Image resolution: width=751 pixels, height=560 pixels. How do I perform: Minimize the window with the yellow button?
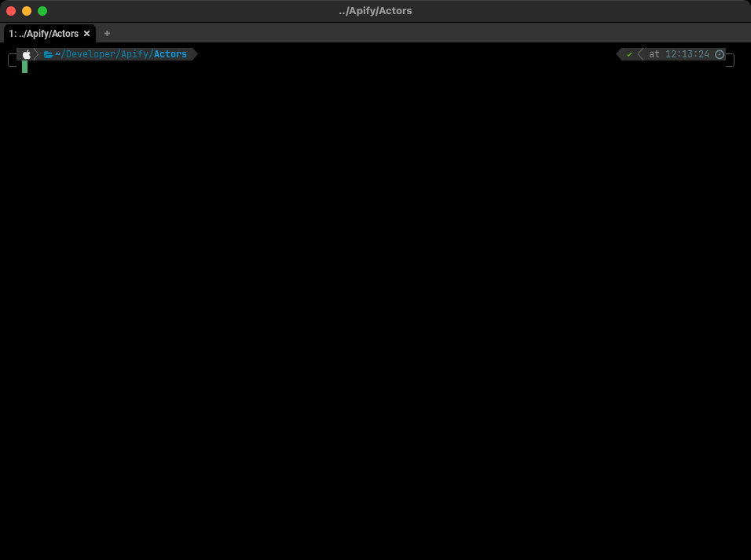27,11
